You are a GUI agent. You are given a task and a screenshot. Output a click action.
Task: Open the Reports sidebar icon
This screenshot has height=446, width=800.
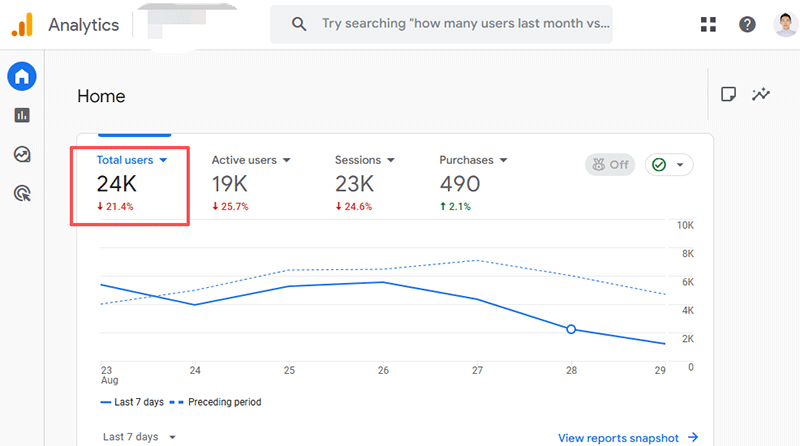21,115
